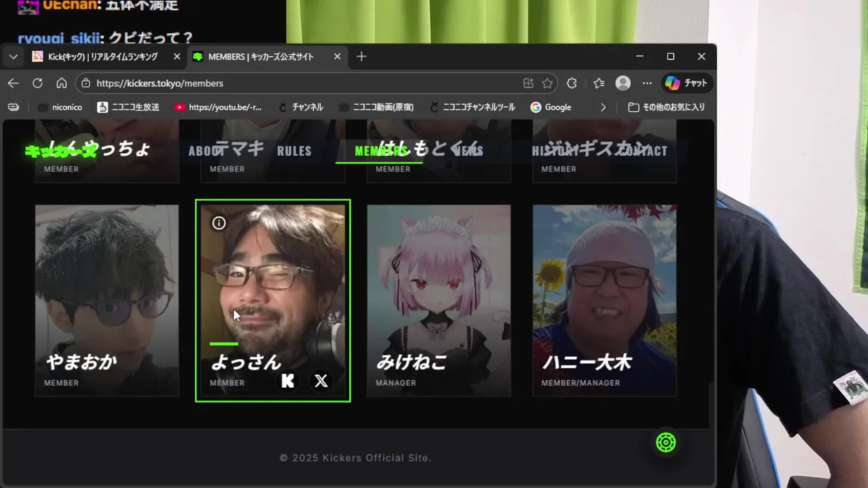Open a new browser tab
This screenshot has height=488, width=868.
361,57
